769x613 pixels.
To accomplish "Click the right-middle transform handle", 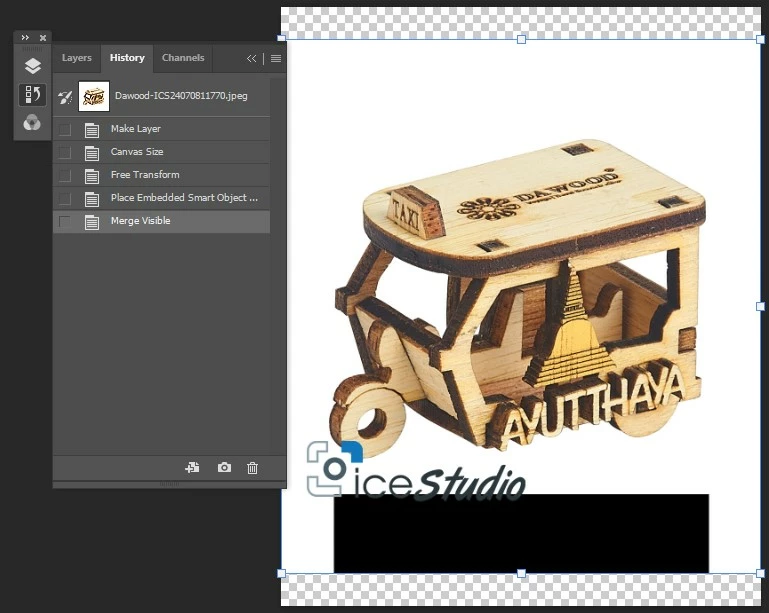I will 761,306.
